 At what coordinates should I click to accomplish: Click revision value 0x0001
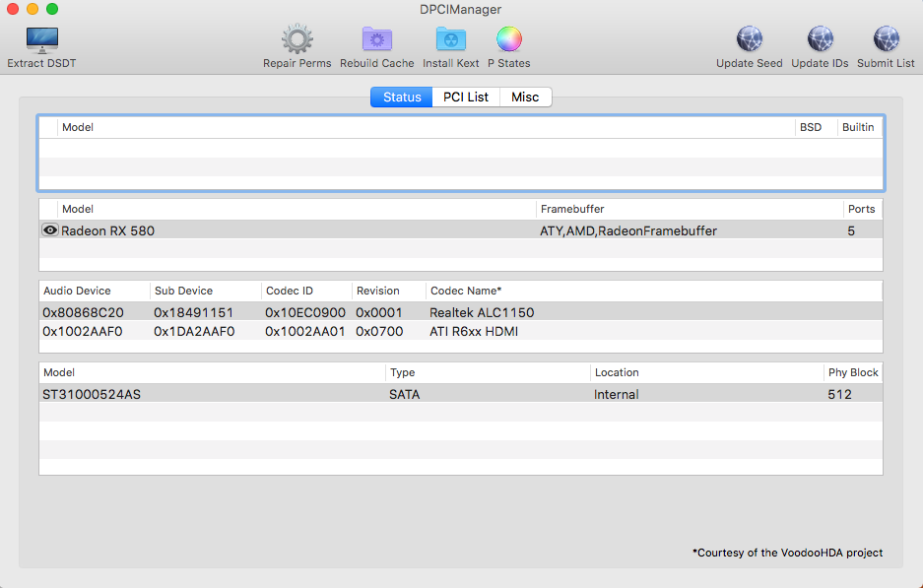pos(379,312)
